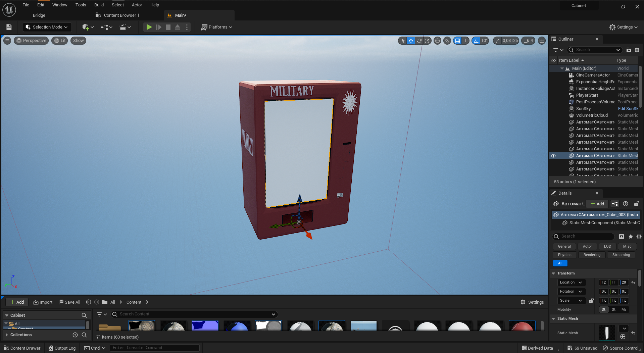Collapse the Transform section
Image resolution: width=644 pixels, height=353 pixels.
553,273
